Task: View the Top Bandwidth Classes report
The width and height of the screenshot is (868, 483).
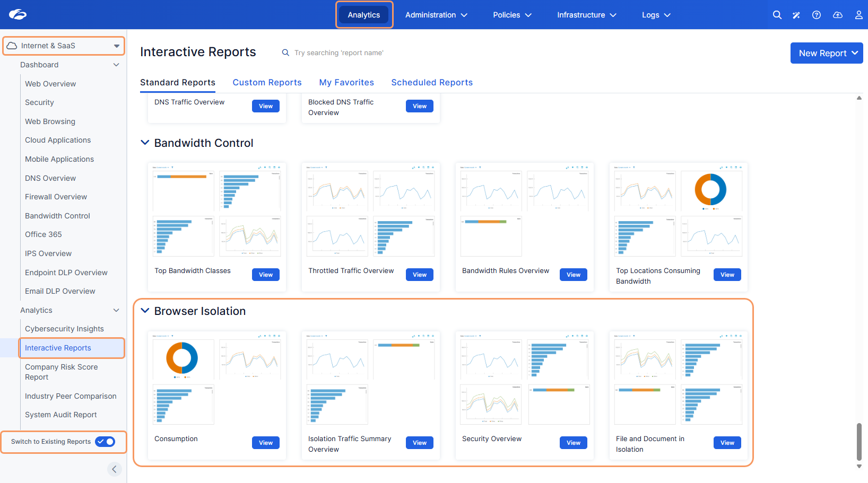Action: point(266,275)
